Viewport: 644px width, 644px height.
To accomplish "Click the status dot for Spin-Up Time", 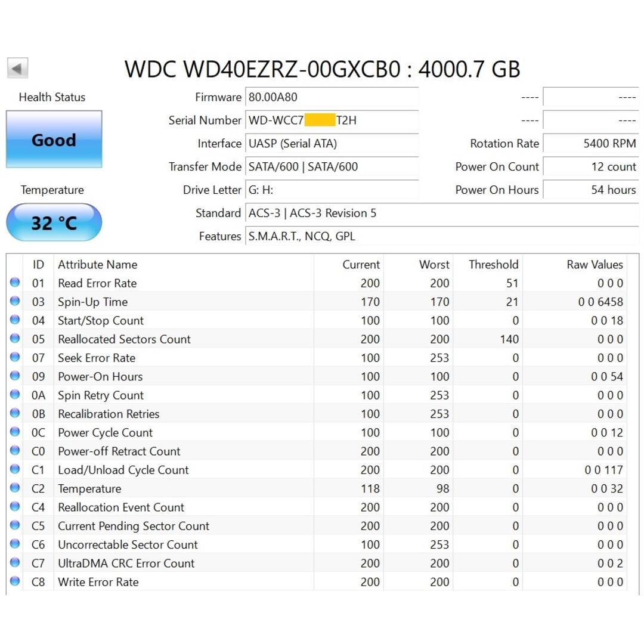I will (15, 301).
